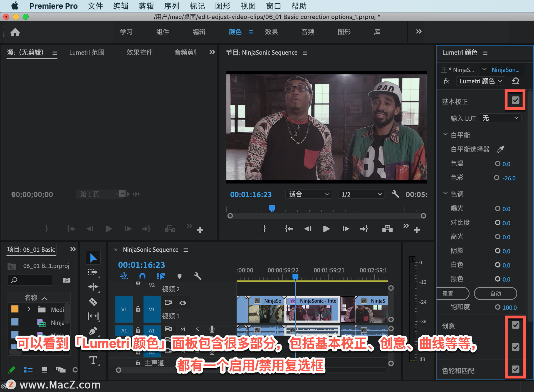Play the program monitor video
Screen dimensions: 534x392
click(x=326, y=229)
